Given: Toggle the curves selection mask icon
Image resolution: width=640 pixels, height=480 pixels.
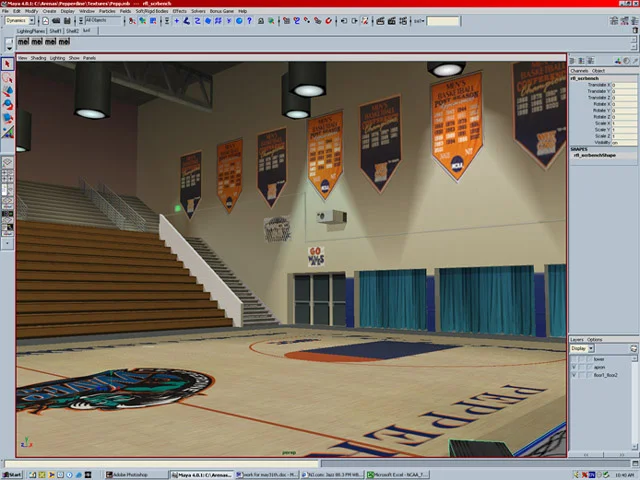Looking at the screenshot, I should coord(198,21).
